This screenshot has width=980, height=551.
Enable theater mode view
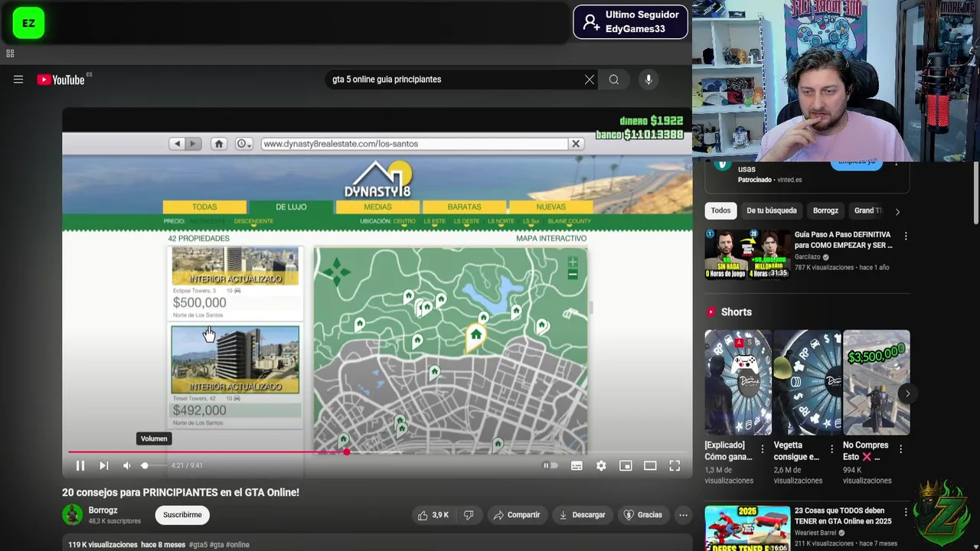(x=650, y=465)
